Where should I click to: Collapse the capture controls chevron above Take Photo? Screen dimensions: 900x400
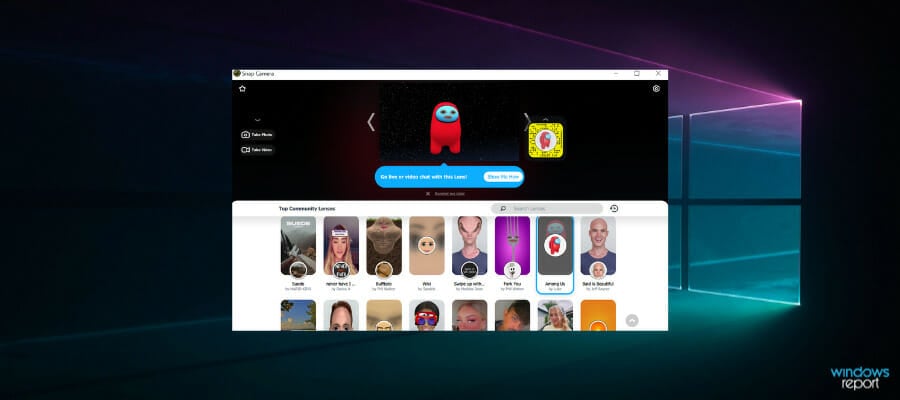(x=257, y=120)
